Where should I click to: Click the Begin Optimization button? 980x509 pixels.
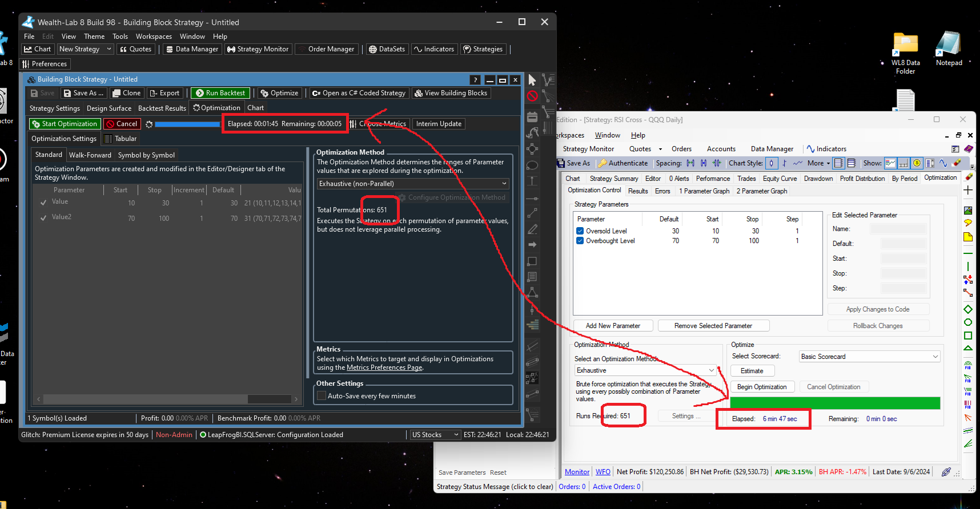[762, 387]
